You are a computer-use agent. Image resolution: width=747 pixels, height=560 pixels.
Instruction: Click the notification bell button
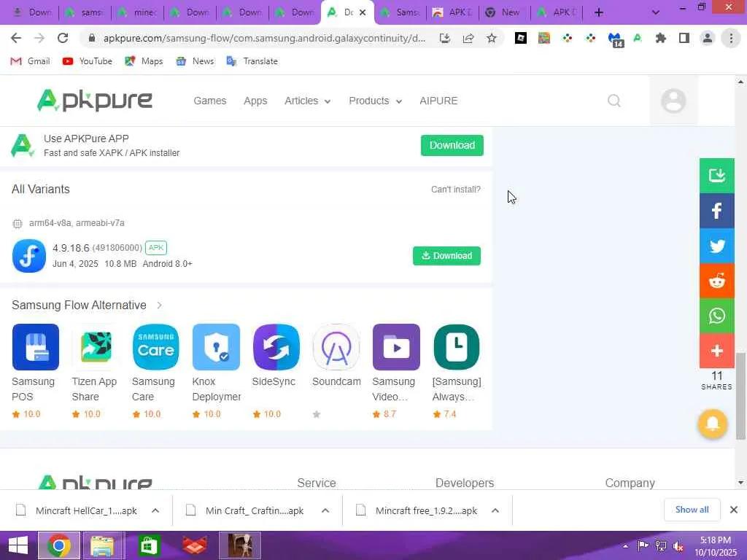click(712, 424)
